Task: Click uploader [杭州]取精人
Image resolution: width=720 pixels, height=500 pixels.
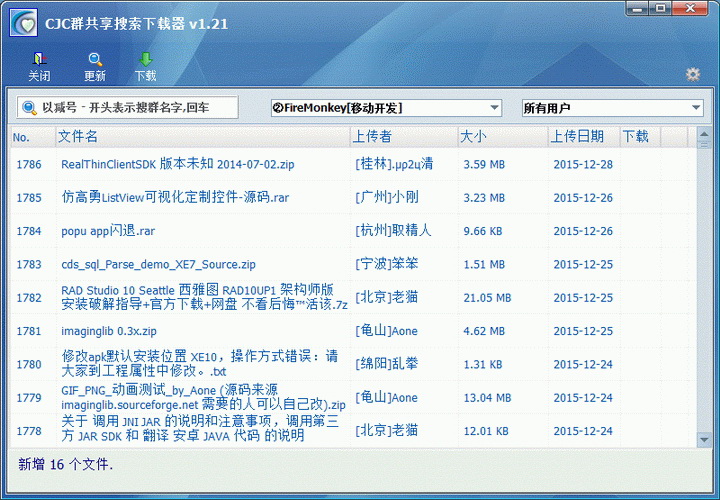Action: pyautogui.click(x=393, y=230)
